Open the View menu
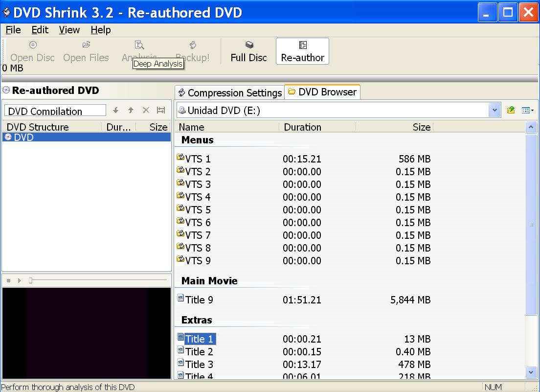This screenshot has height=392, width=540. point(69,30)
